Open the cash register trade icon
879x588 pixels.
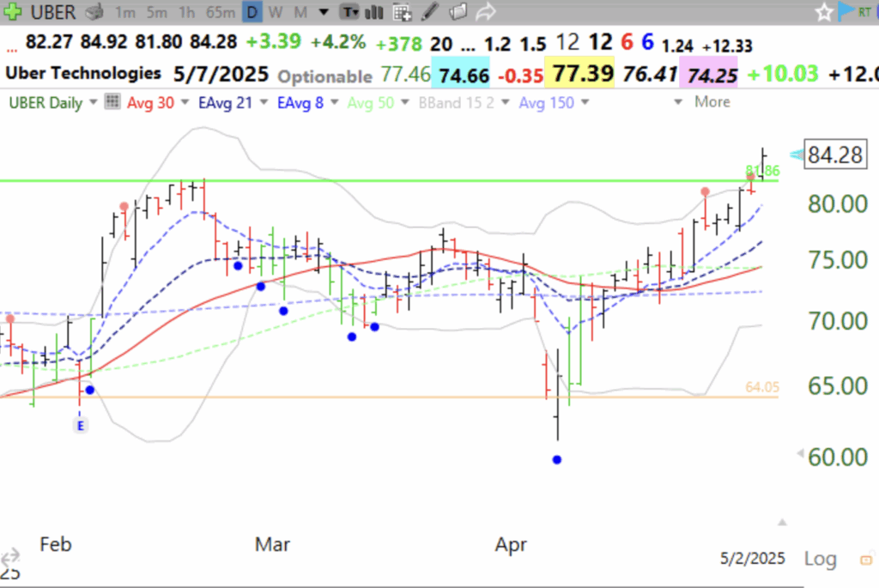pyautogui.click(x=96, y=11)
